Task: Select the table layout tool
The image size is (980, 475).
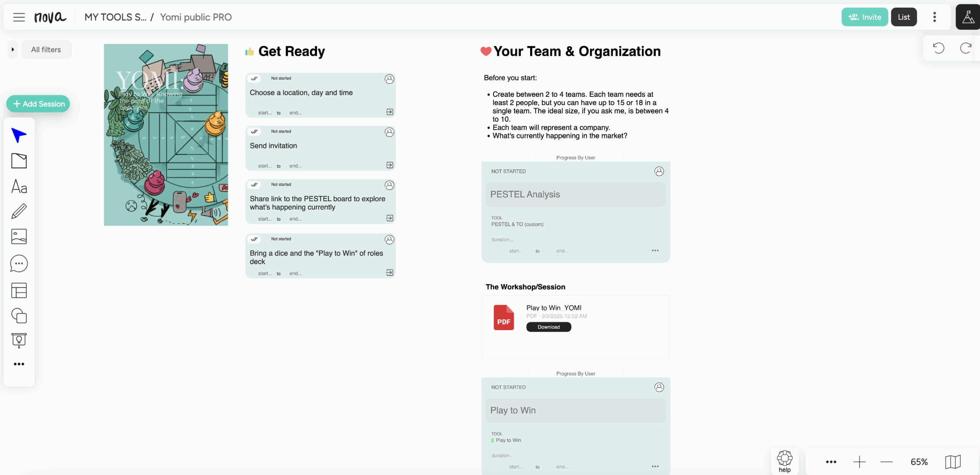Action: click(x=19, y=290)
